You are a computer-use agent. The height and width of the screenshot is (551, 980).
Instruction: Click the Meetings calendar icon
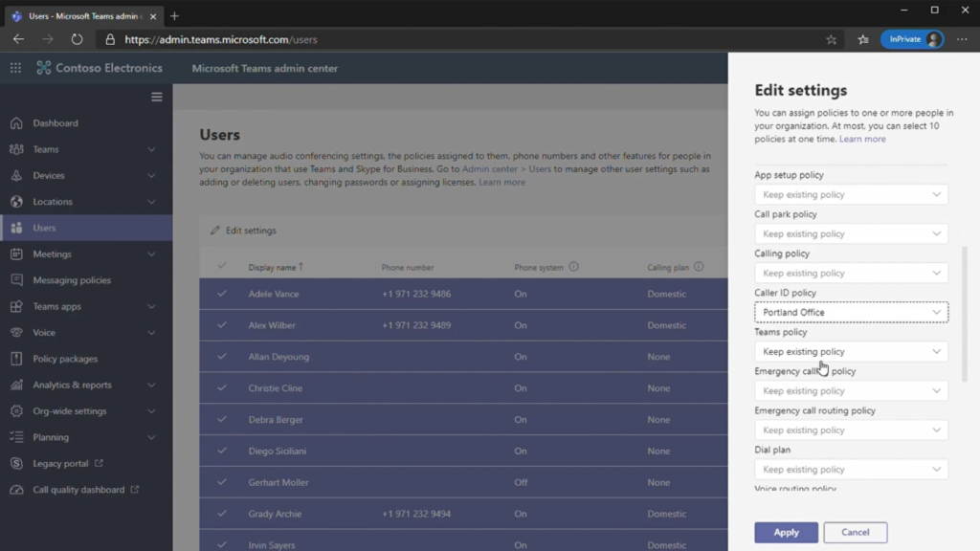tap(16, 254)
